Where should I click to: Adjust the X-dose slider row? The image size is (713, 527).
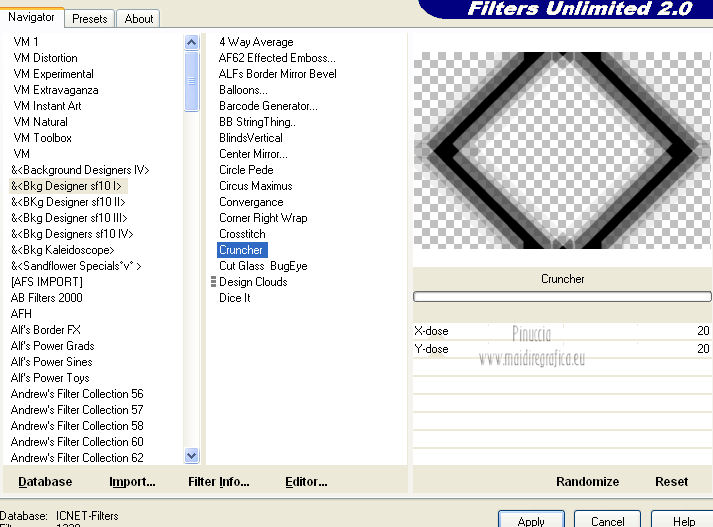tap(562, 331)
